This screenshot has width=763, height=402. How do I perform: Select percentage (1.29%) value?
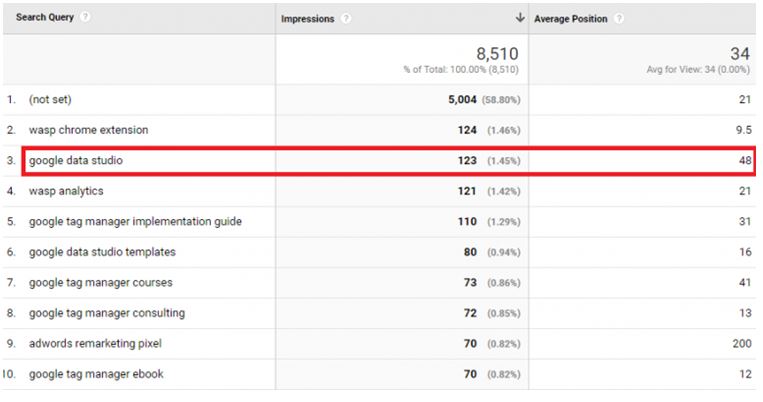[x=504, y=222]
